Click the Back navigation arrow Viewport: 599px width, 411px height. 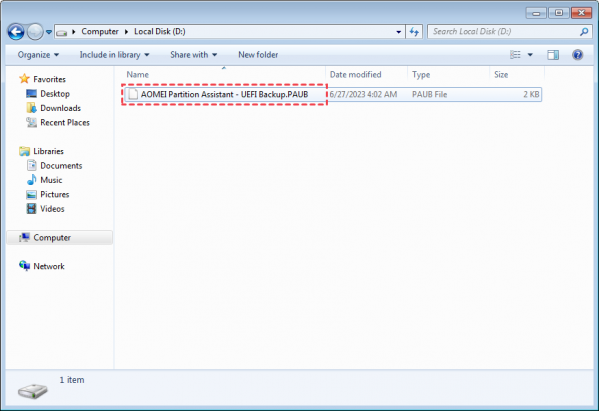16,32
